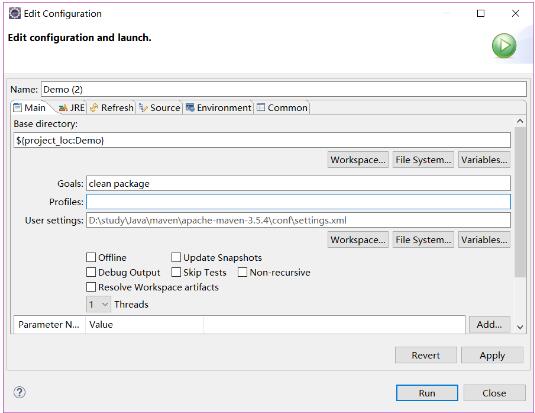Click the green Run launch icon

click(504, 46)
